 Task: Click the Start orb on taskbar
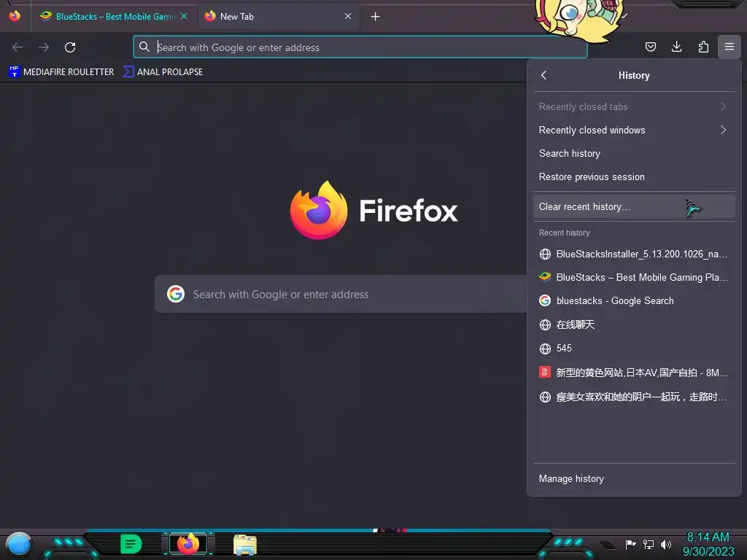click(x=19, y=544)
